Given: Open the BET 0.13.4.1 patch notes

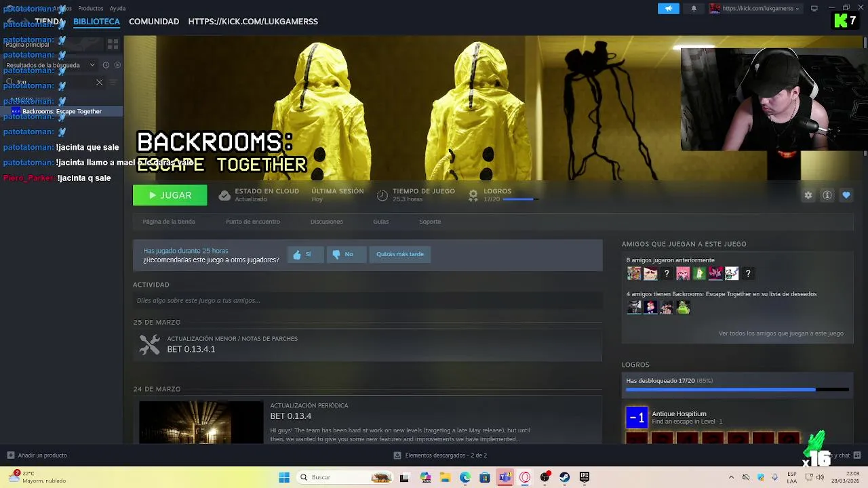Looking at the screenshot, I should click(x=191, y=349).
